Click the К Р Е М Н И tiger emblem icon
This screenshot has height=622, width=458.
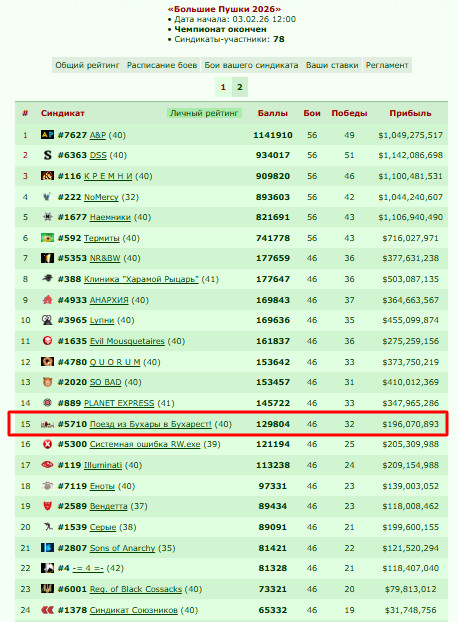pyautogui.click(x=47, y=176)
